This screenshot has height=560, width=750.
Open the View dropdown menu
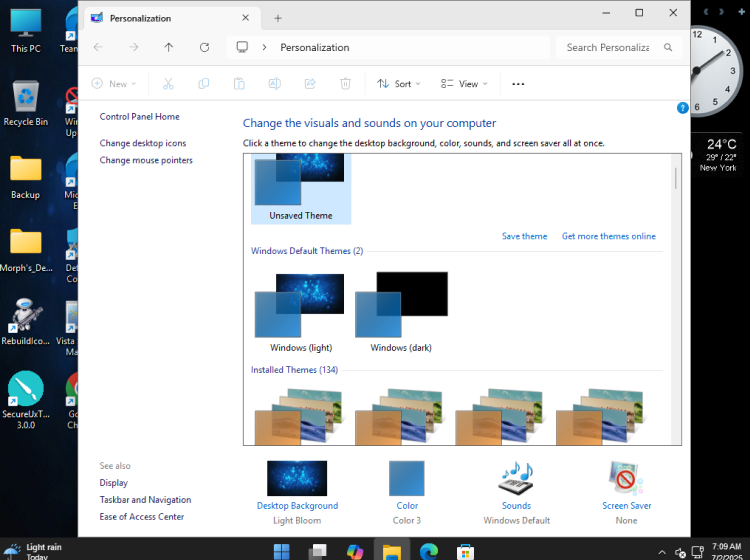[464, 84]
